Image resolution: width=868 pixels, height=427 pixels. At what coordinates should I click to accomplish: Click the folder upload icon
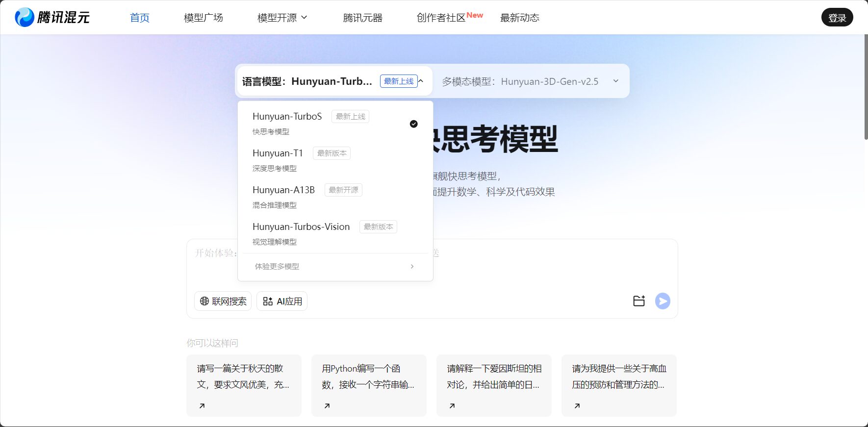pos(639,301)
